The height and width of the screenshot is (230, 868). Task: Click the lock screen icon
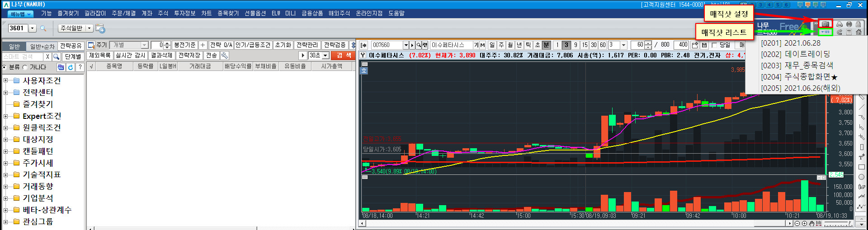858,24
